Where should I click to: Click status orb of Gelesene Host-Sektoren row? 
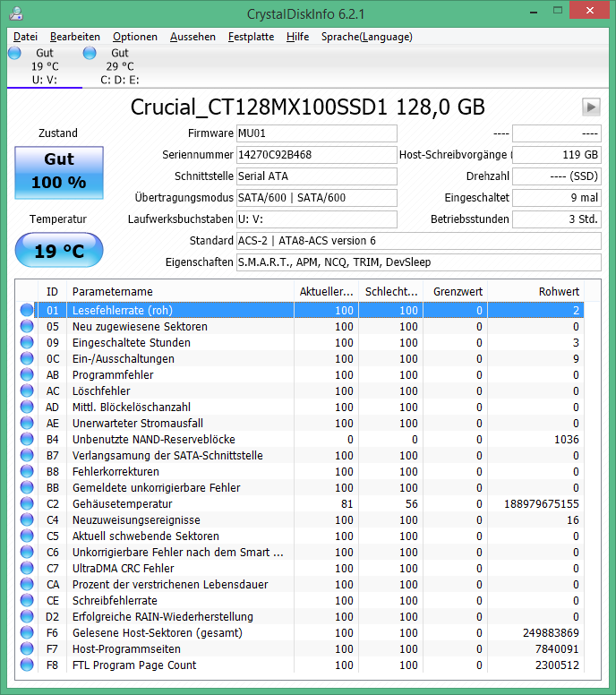(x=27, y=632)
